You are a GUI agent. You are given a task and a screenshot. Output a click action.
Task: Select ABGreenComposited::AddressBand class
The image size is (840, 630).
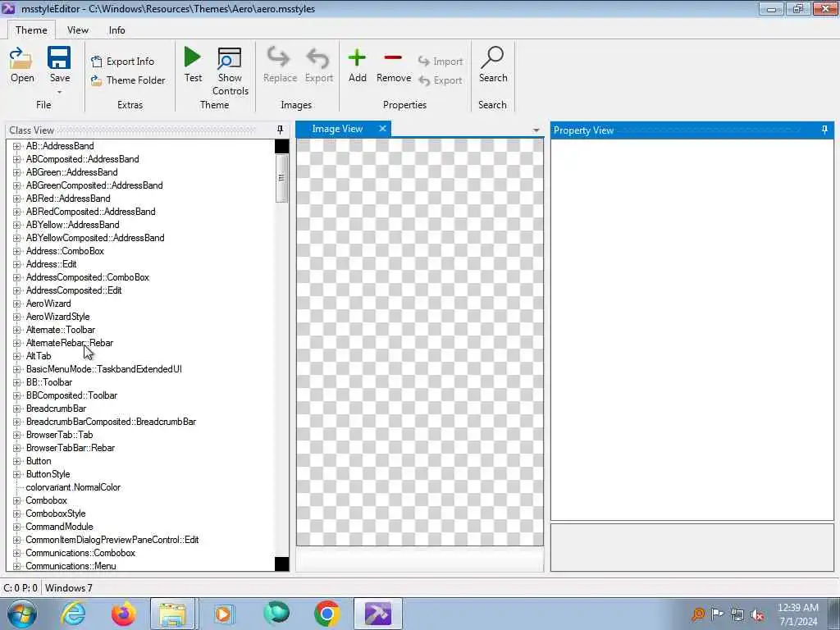[94, 185]
